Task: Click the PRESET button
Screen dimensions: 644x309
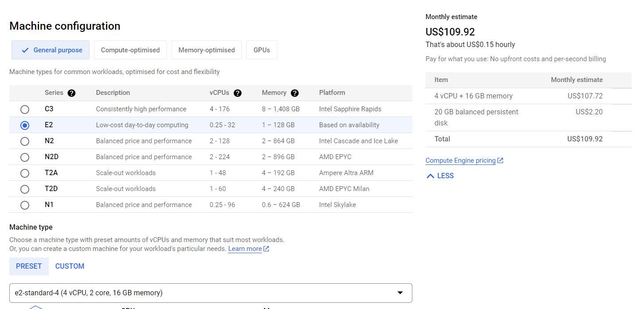Action: (29, 266)
